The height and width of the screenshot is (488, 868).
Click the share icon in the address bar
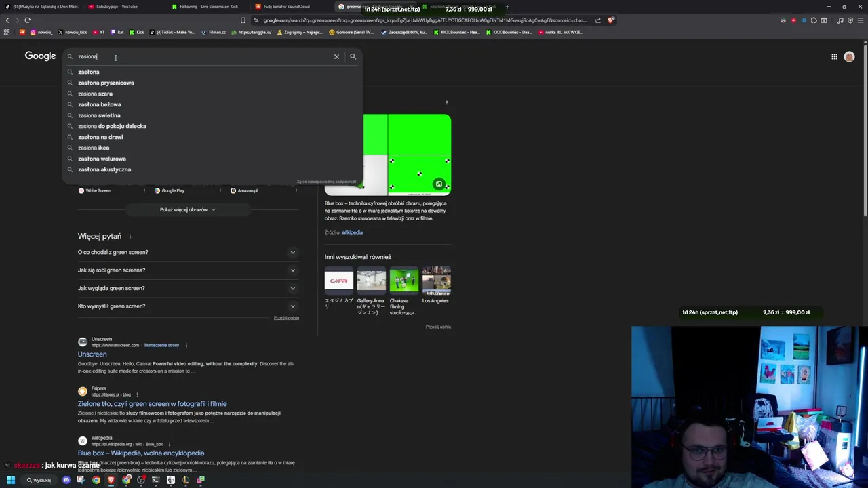tap(598, 20)
